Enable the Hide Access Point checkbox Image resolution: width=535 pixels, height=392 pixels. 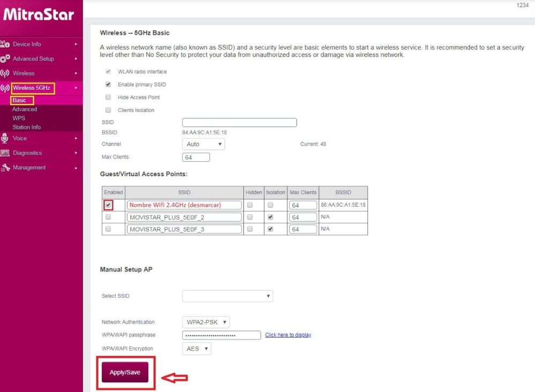(x=108, y=97)
